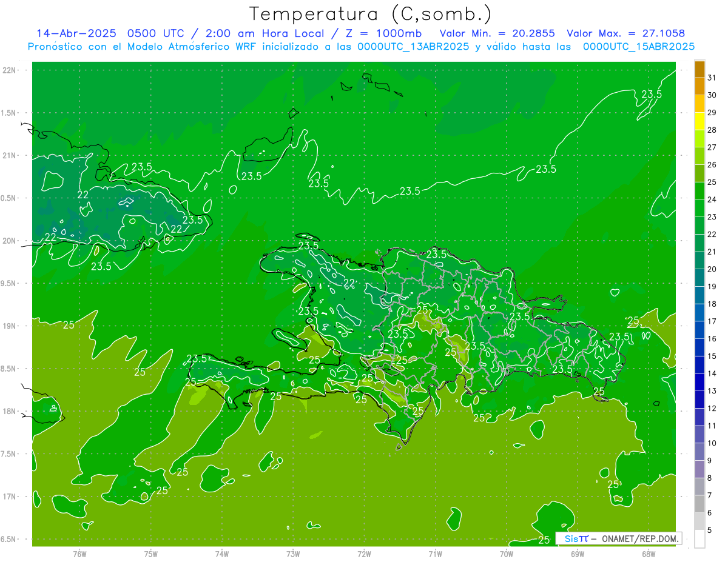The height and width of the screenshot is (562, 728).
Task: Select the legend value 15
Action: point(712,356)
